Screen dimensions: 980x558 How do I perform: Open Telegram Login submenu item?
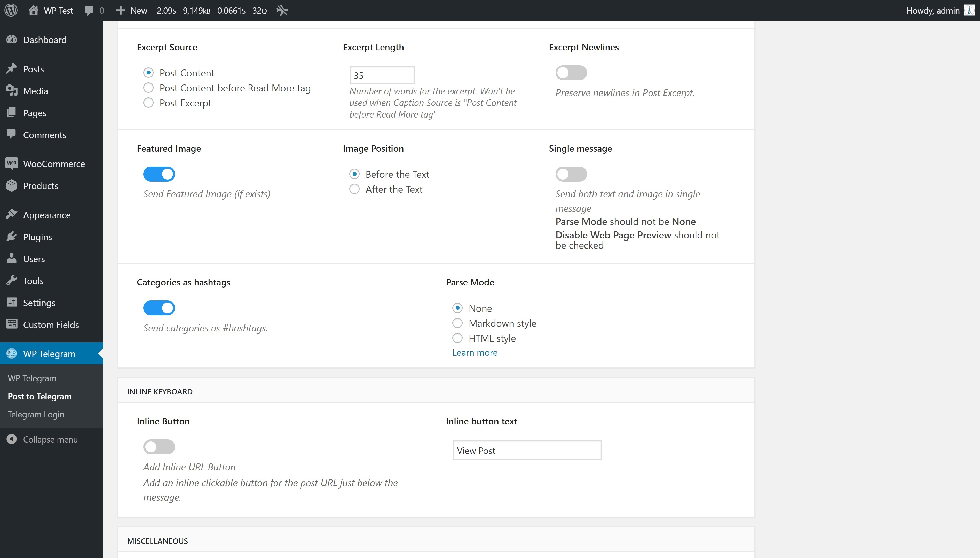point(36,414)
